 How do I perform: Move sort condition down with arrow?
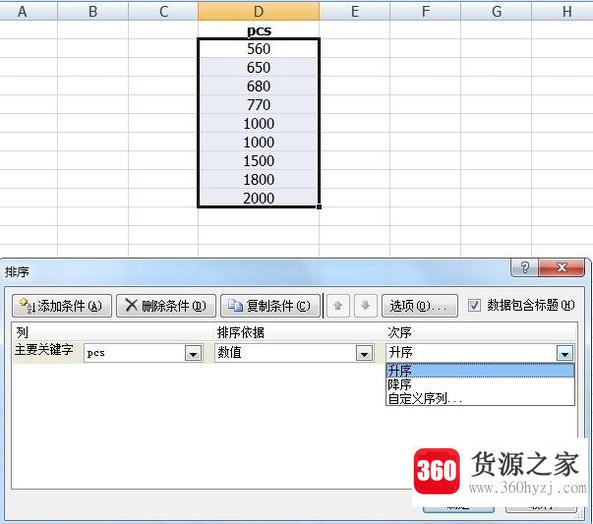(x=365, y=305)
